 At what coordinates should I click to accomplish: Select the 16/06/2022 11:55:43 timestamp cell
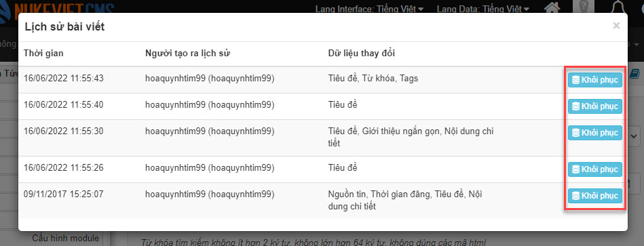point(64,79)
